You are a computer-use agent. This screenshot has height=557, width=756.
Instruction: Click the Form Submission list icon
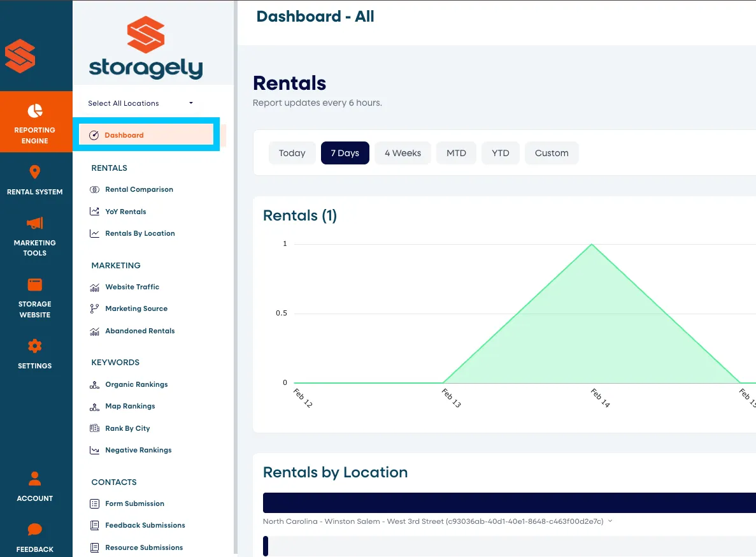pyautogui.click(x=94, y=504)
